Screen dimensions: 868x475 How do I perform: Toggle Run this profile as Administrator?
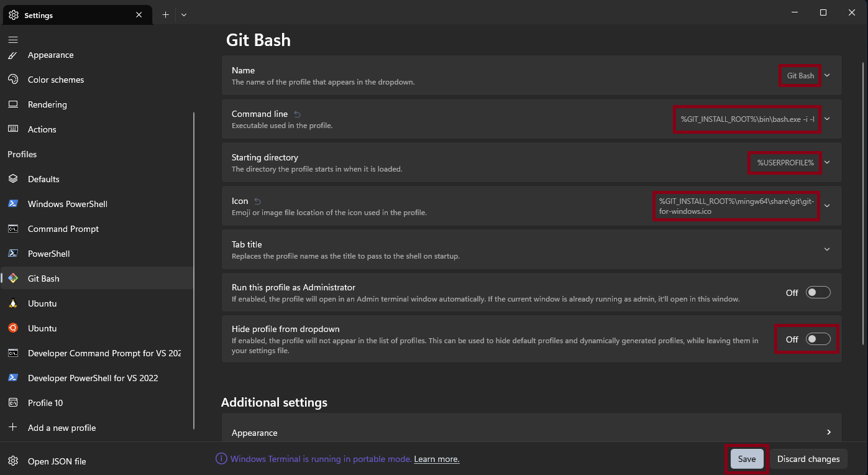point(818,291)
